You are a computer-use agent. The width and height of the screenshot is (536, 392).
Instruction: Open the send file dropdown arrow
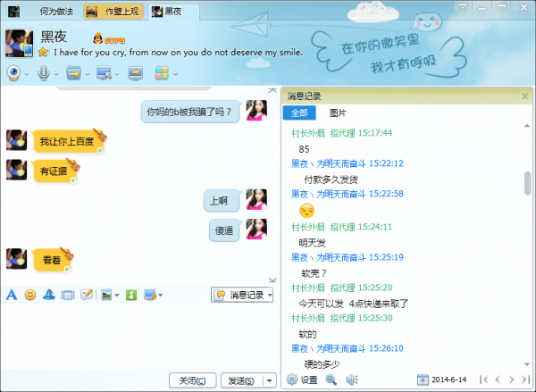87,73
